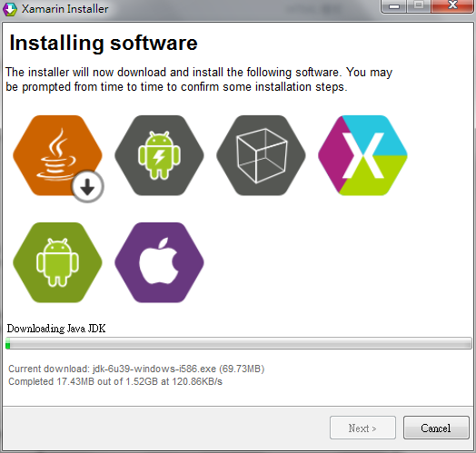Click the installer description paragraph text
The height and width of the screenshot is (453, 476).
pos(199,80)
